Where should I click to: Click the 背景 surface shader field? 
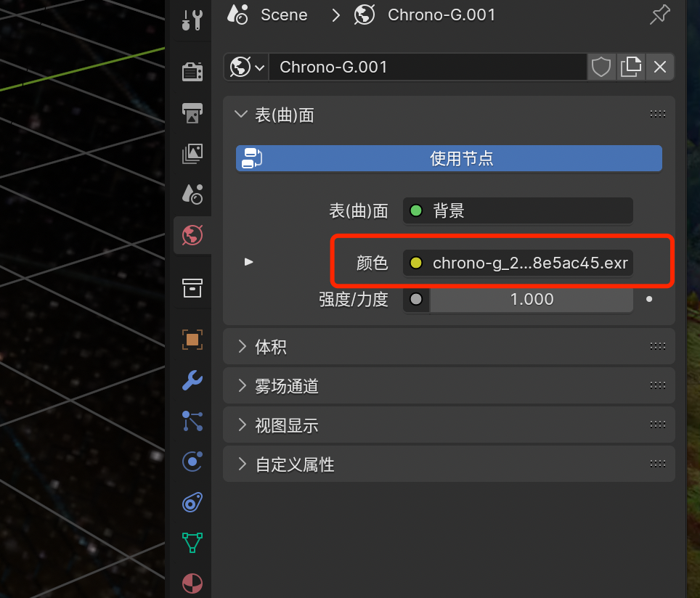[518, 211]
